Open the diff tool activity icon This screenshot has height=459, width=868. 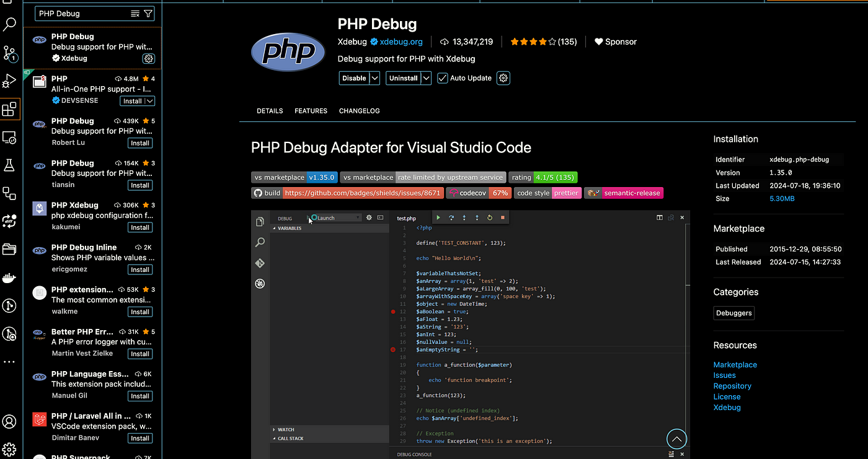[x=9, y=221]
